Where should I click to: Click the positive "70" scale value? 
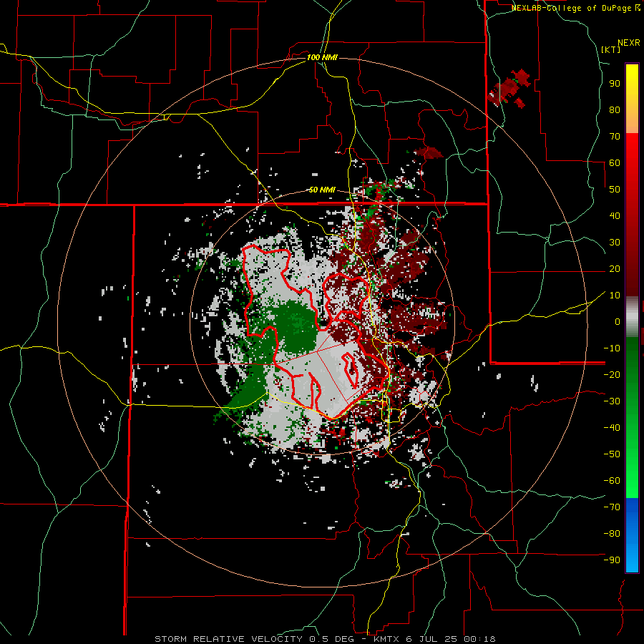[615, 137]
